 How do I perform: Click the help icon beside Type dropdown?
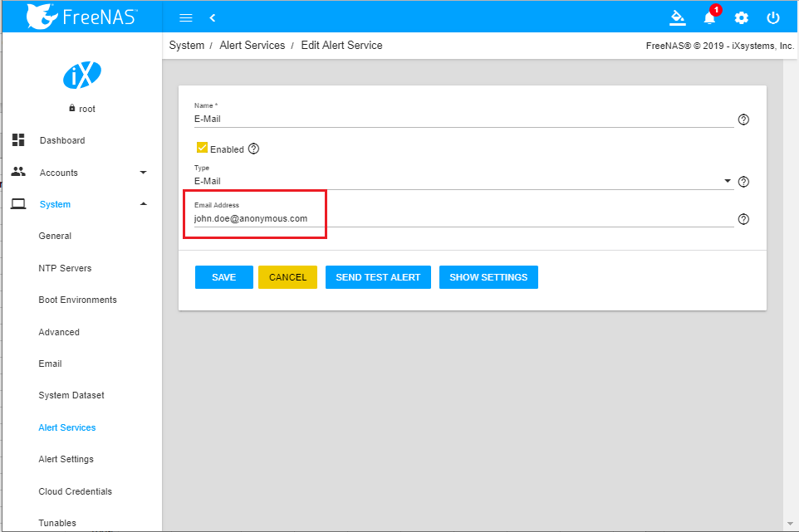point(743,182)
